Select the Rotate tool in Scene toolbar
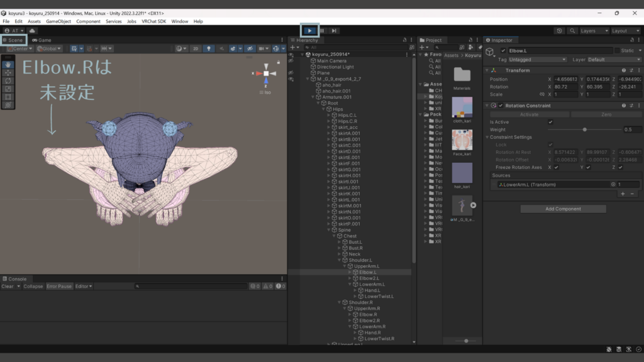Image resolution: width=644 pixels, height=362 pixels. [x=8, y=80]
